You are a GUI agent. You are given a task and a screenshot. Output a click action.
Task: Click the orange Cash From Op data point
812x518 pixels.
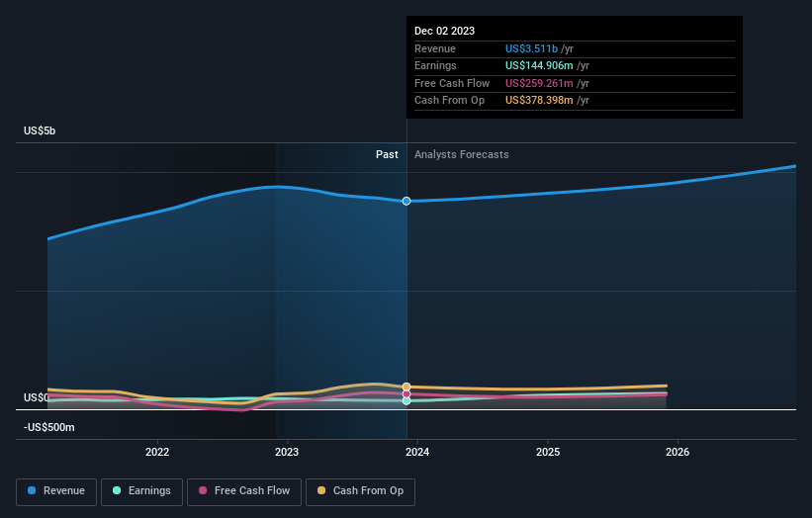point(406,387)
